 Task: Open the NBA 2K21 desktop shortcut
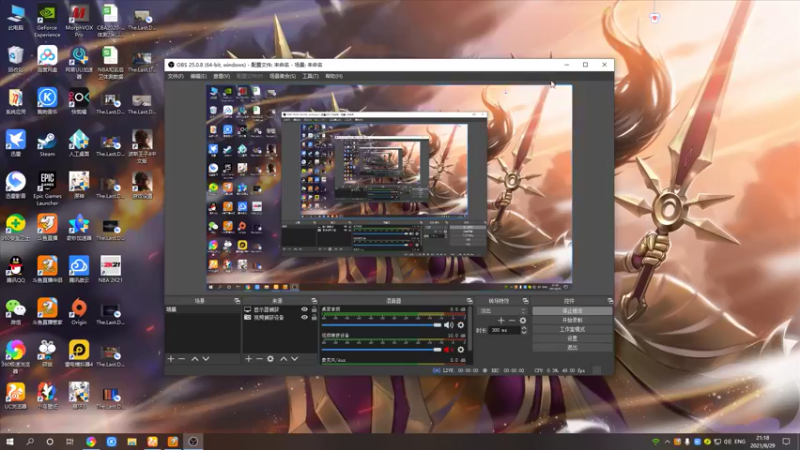110,269
